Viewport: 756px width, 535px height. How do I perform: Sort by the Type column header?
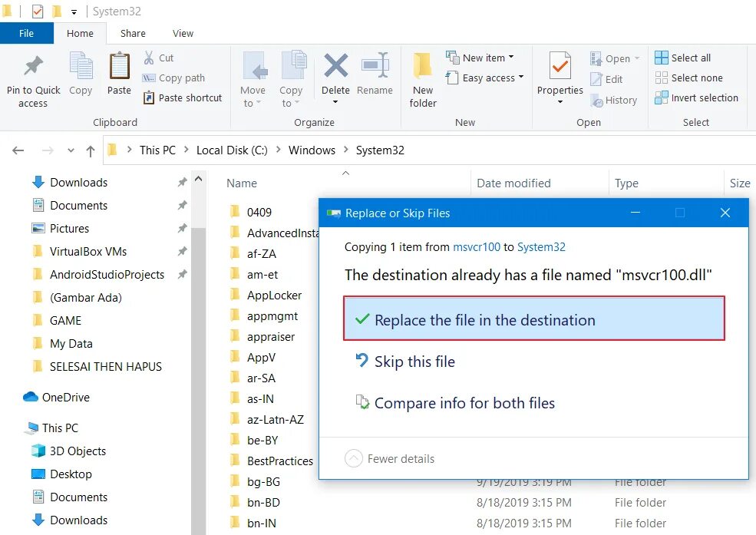(626, 183)
